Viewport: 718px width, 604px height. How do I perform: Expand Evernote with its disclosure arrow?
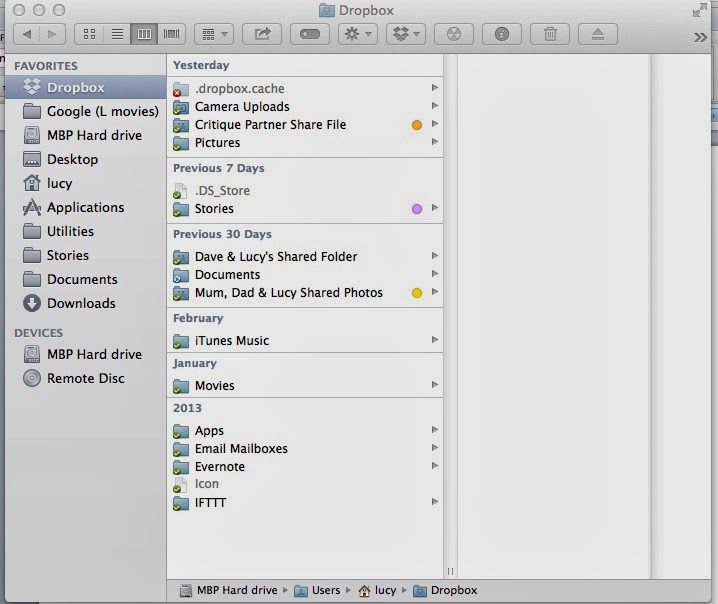435,466
